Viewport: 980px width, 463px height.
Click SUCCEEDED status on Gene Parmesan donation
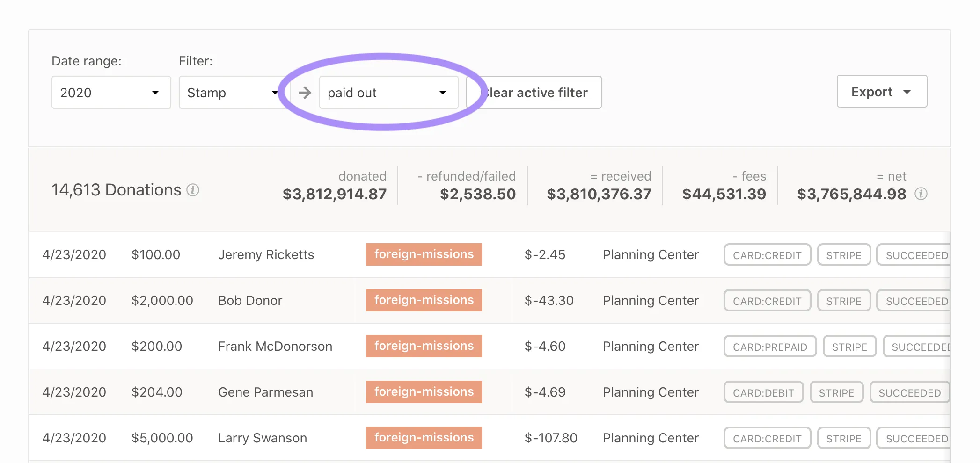click(909, 393)
